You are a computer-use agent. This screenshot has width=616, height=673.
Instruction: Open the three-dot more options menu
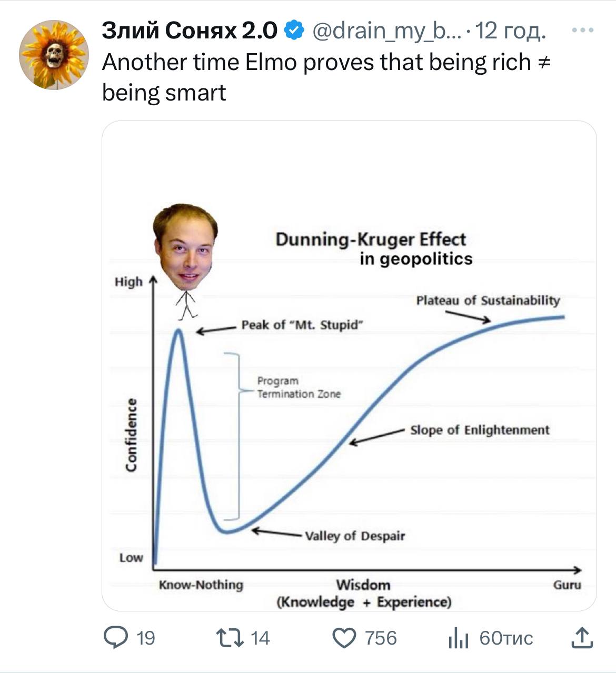pyautogui.click(x=583, y=32)
